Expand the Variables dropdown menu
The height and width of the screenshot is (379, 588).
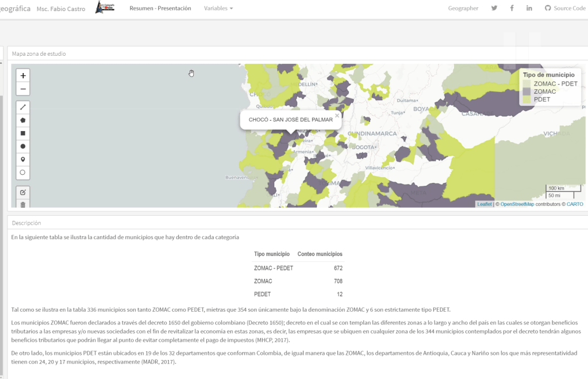(218, 9)
